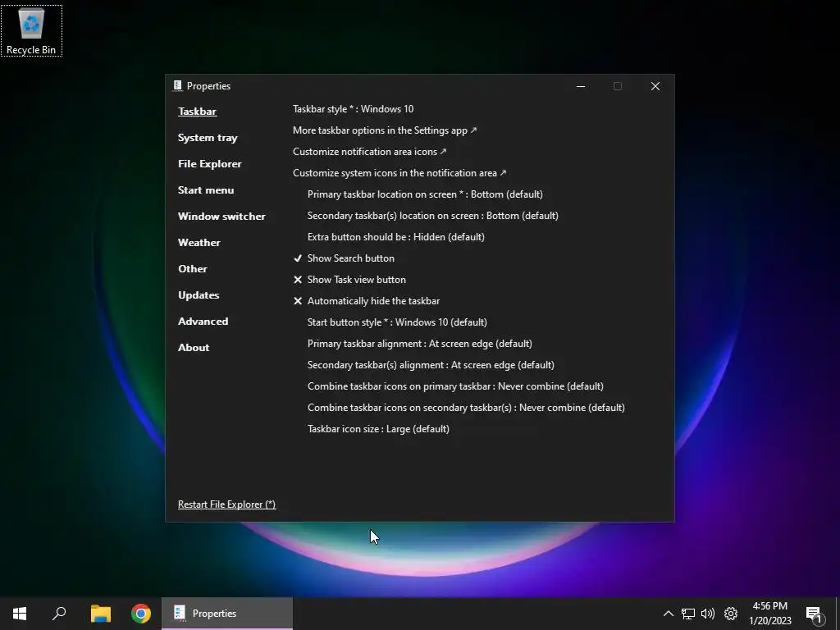This screenshot has width=840, height=630.
Task: Click the taskbar Search magnifier icon
Action: (59, 614)
